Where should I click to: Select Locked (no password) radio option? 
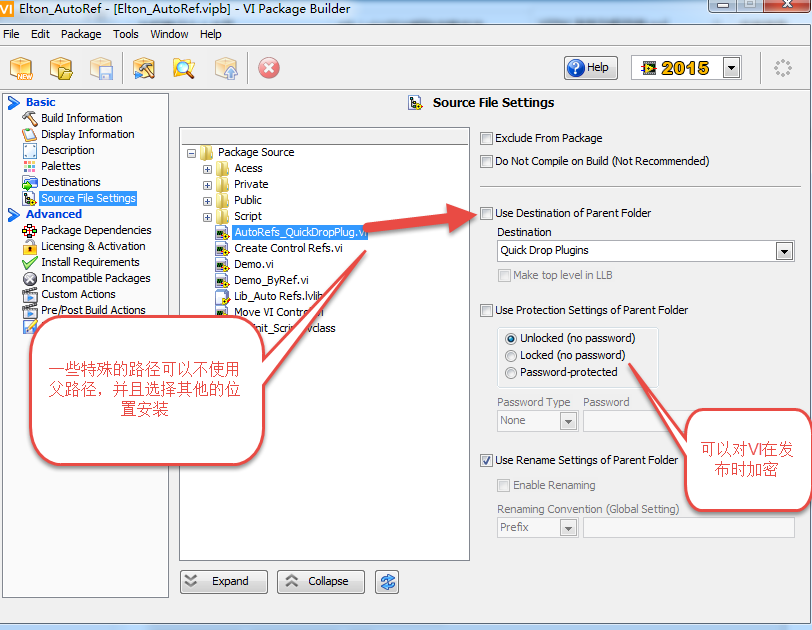511,356
